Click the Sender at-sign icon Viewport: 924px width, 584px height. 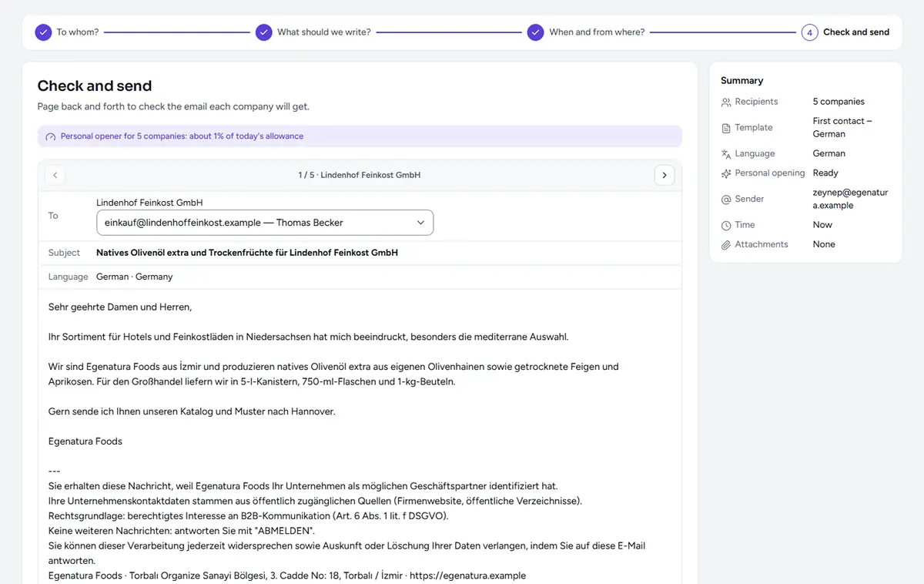point(726,200)
